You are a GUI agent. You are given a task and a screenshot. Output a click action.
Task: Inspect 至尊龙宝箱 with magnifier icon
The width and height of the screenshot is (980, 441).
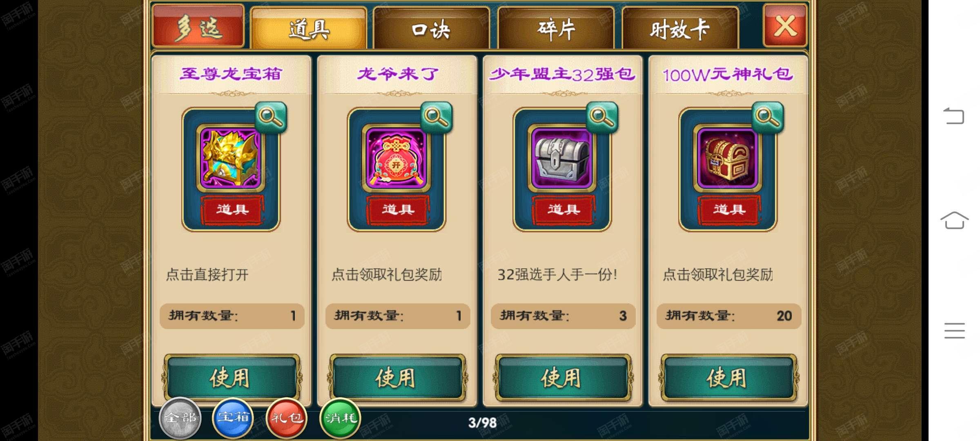[271, 117]
